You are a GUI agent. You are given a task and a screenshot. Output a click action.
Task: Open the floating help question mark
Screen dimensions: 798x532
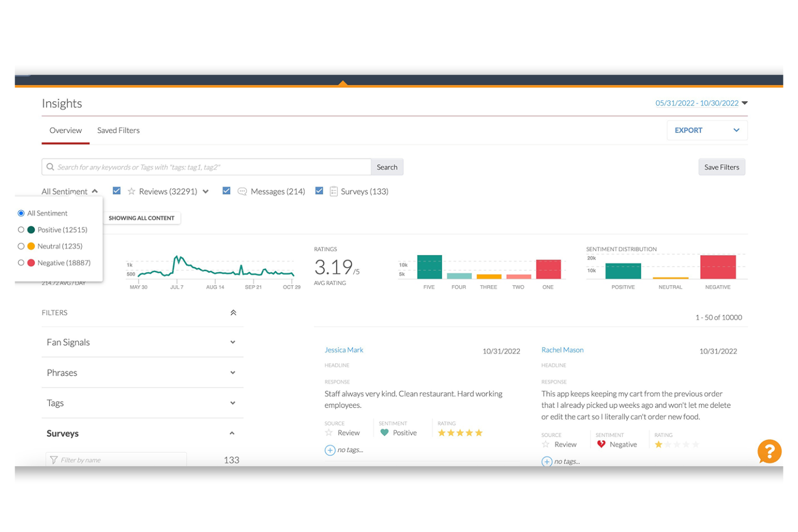coord(769,451)
